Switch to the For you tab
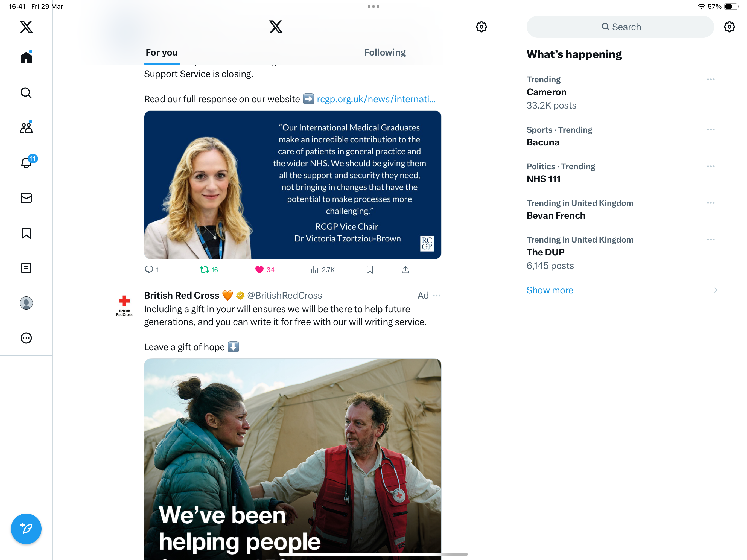The height and width of the screenshot is (560, 747). (161, 53)
